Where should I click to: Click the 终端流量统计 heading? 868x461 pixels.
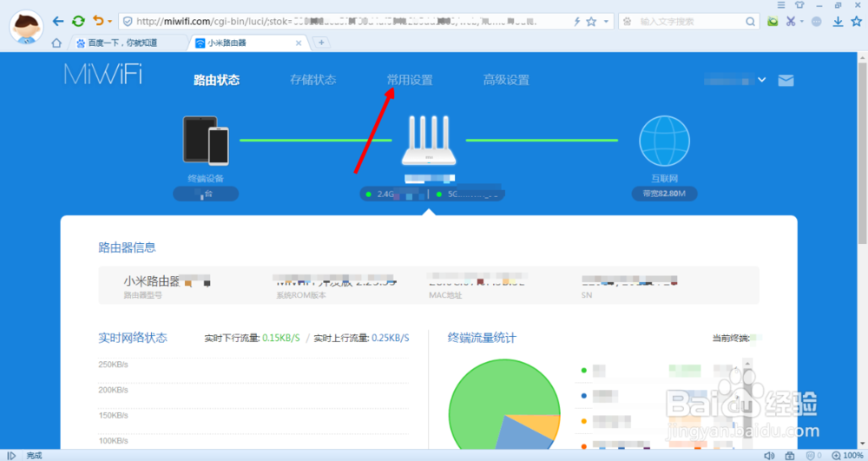(482, 338)
